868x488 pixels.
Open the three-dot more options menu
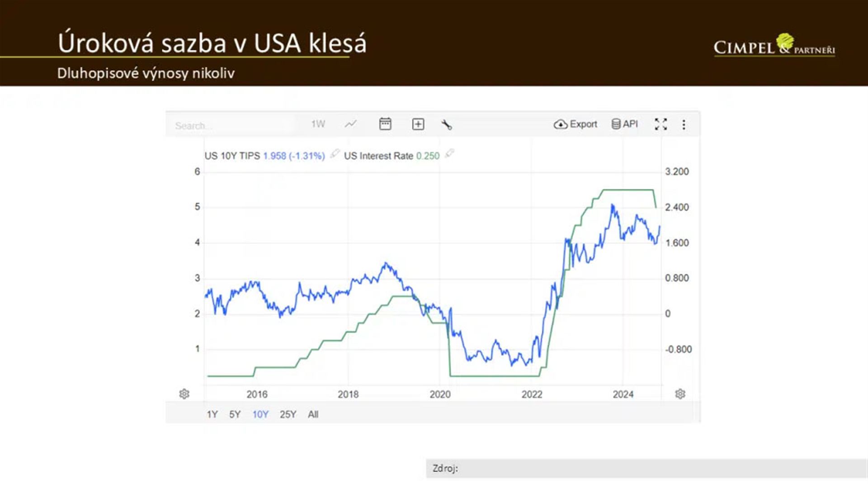(x=684, y=125)
